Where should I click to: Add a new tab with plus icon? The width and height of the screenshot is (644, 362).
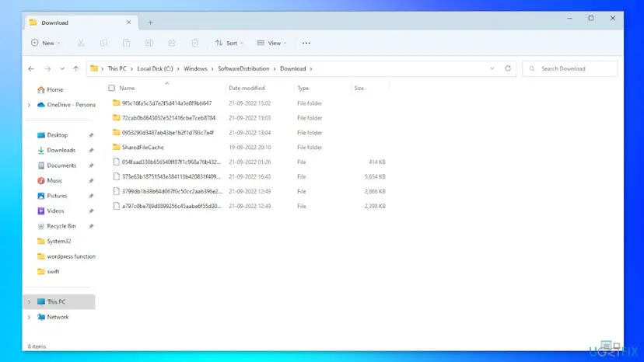pos(150,23)
